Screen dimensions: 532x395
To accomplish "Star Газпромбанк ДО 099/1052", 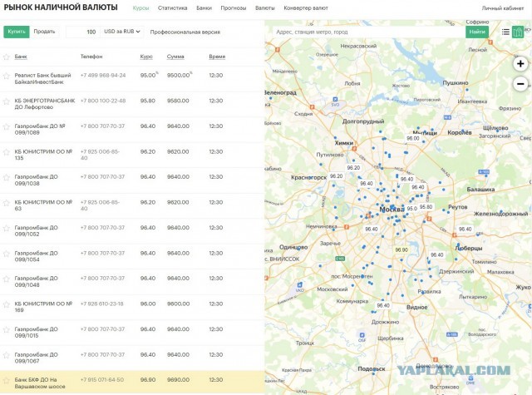I will click(6, 228).
